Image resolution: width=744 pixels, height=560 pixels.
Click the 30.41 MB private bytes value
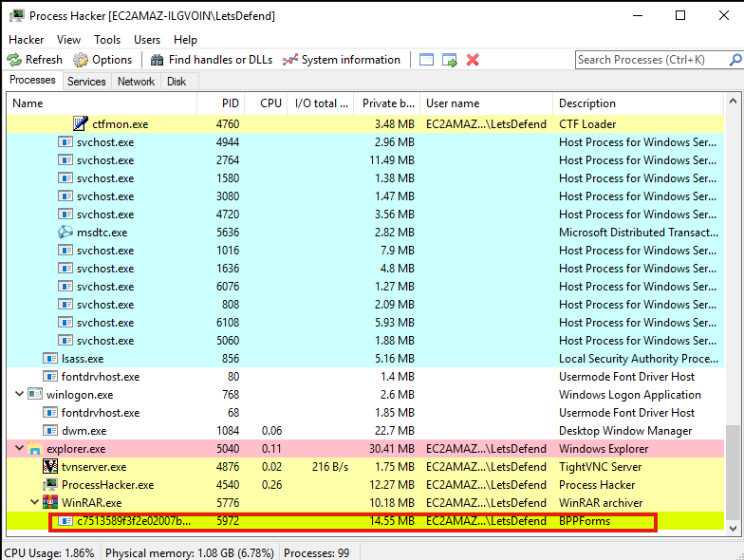392,449
